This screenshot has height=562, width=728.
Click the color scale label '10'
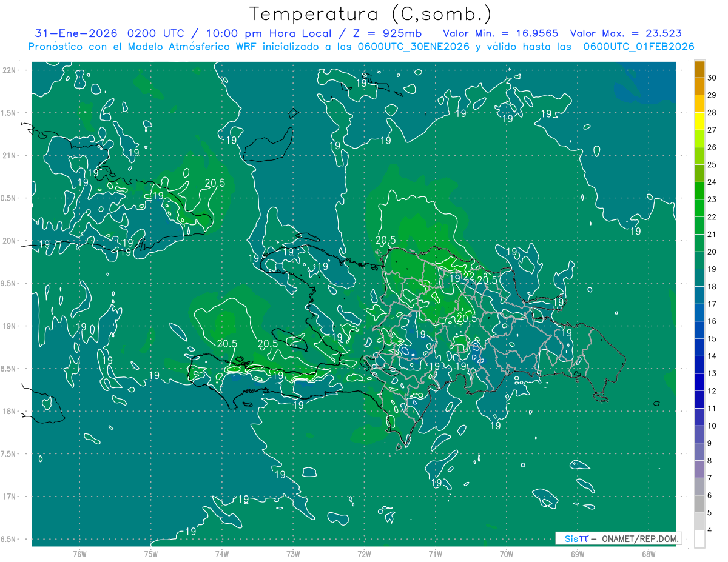(712, 426)
